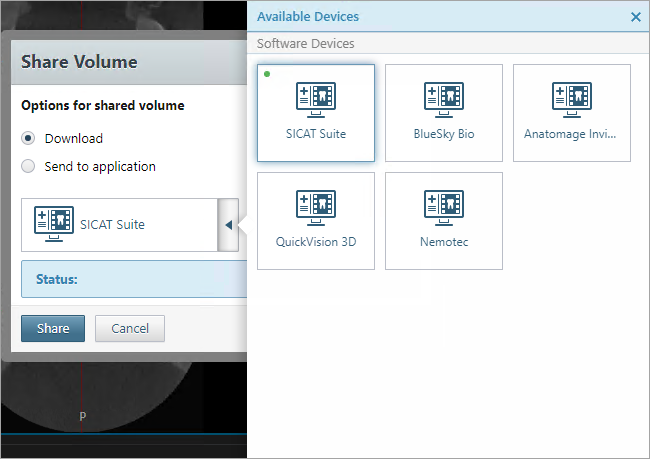Close the Available Devices panel
The width and height of the screenshot is (650, 459).
(636, 17)
